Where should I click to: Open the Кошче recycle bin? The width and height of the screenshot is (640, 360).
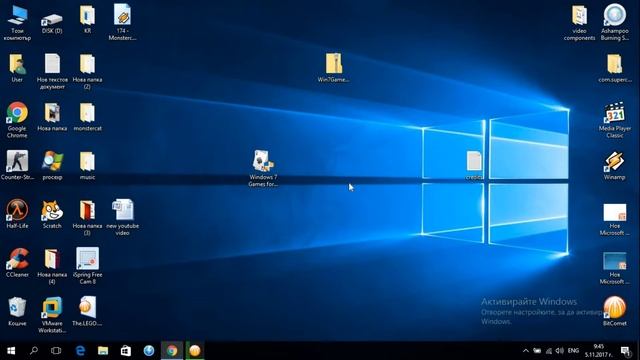pyautogui.click(x=17, y=311)
